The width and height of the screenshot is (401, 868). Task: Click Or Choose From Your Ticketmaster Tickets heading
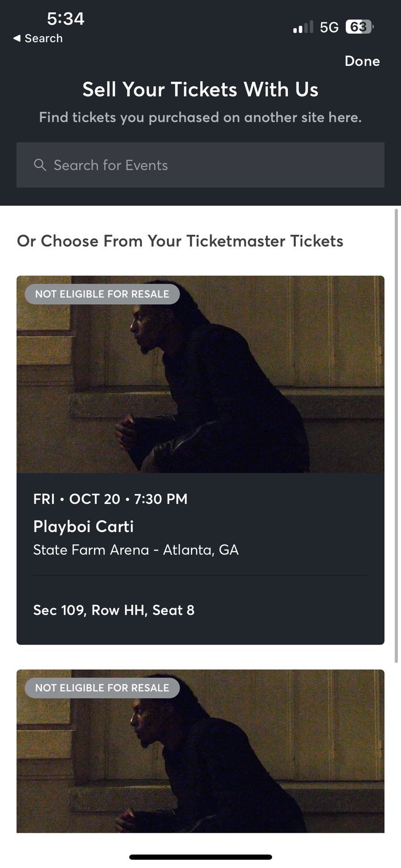coord(180,241)
